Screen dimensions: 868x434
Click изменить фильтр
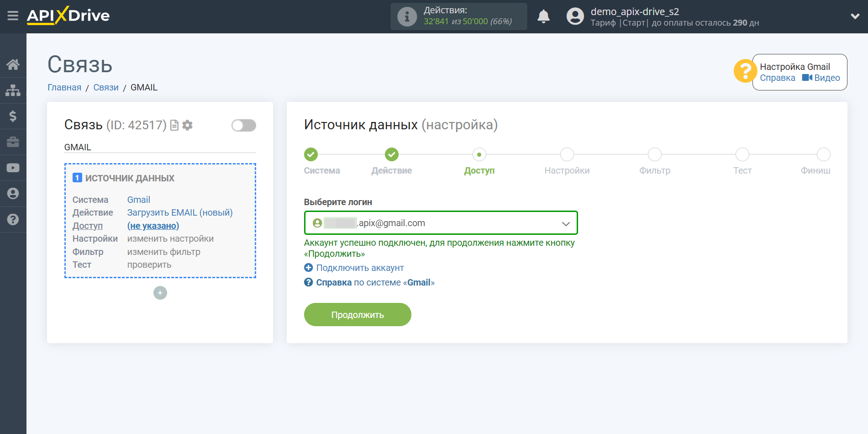(163, 252)
